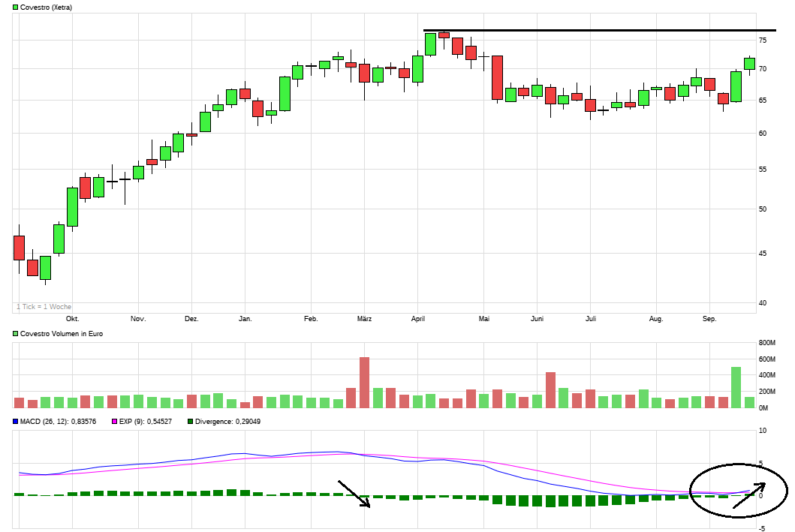Click the Sep. month axis label
Image resolution: width=795 pixels, height=532 pixels.
pyautogui.click(x=709, y=319)
